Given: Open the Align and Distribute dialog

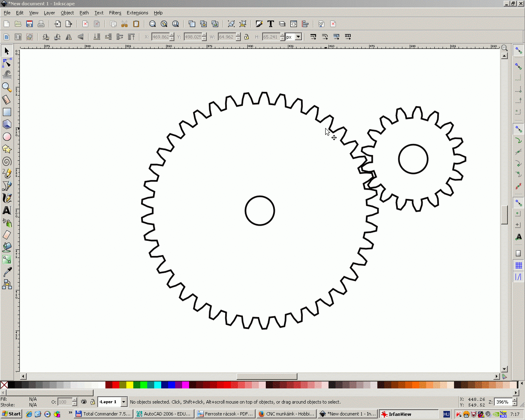Looking at the screenshot, I should pos(305,24).
